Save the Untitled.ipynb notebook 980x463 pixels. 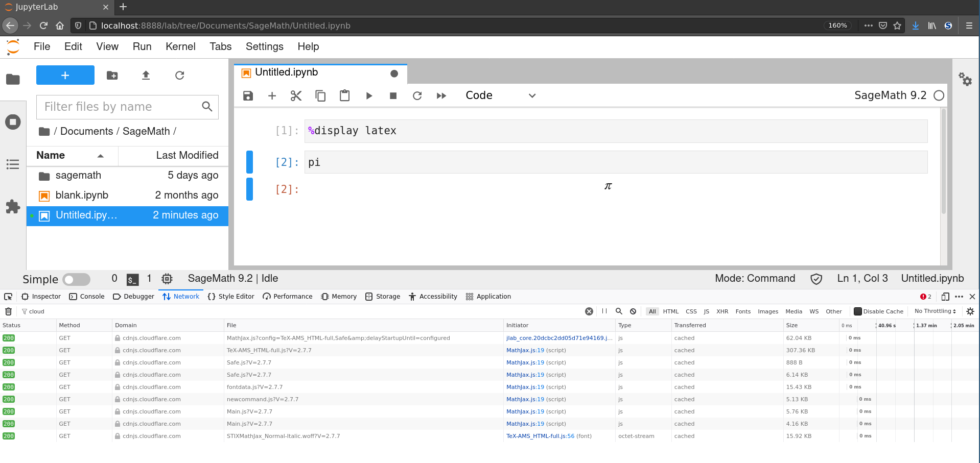248,95
